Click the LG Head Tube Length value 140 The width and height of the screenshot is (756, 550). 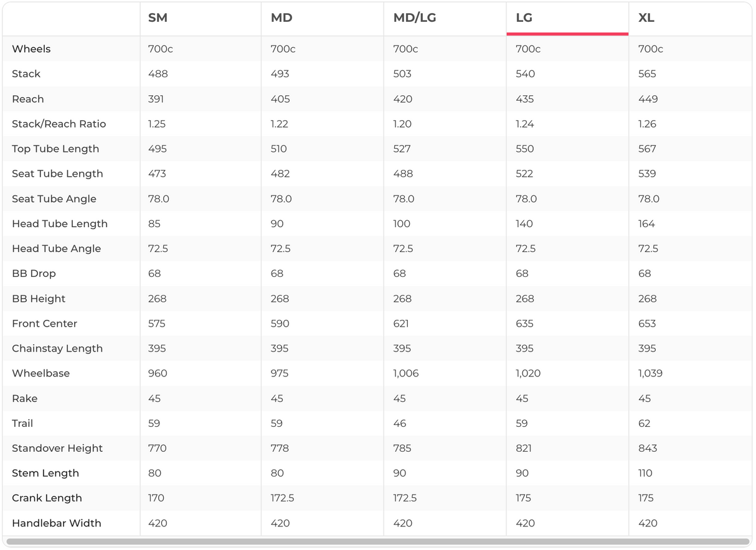[524, 224]
